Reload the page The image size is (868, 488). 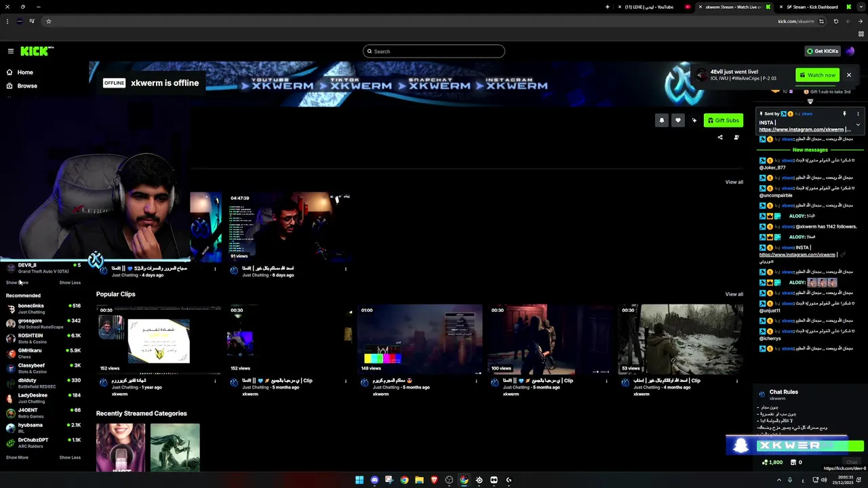pyautogui.click(x=835, y=21)
